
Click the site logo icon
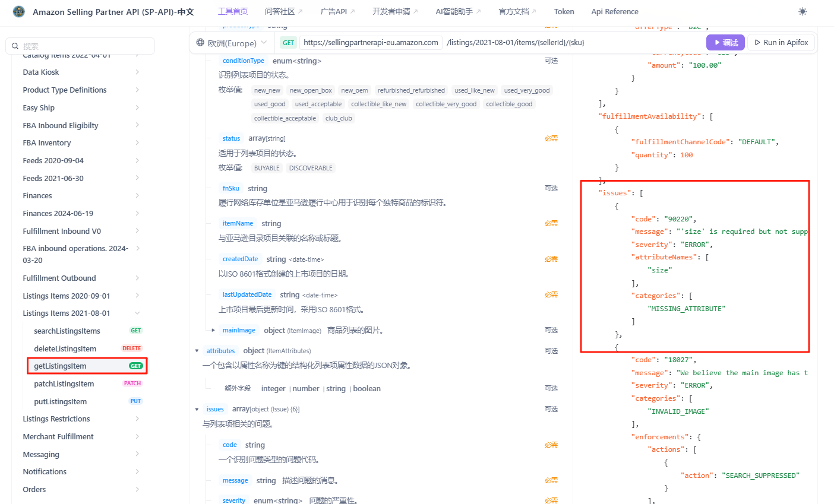click(x=19, y=11)
